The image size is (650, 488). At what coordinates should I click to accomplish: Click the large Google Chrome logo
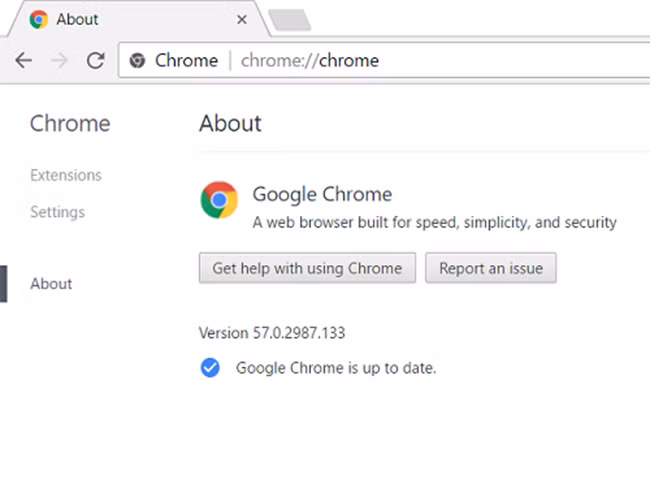219,200
